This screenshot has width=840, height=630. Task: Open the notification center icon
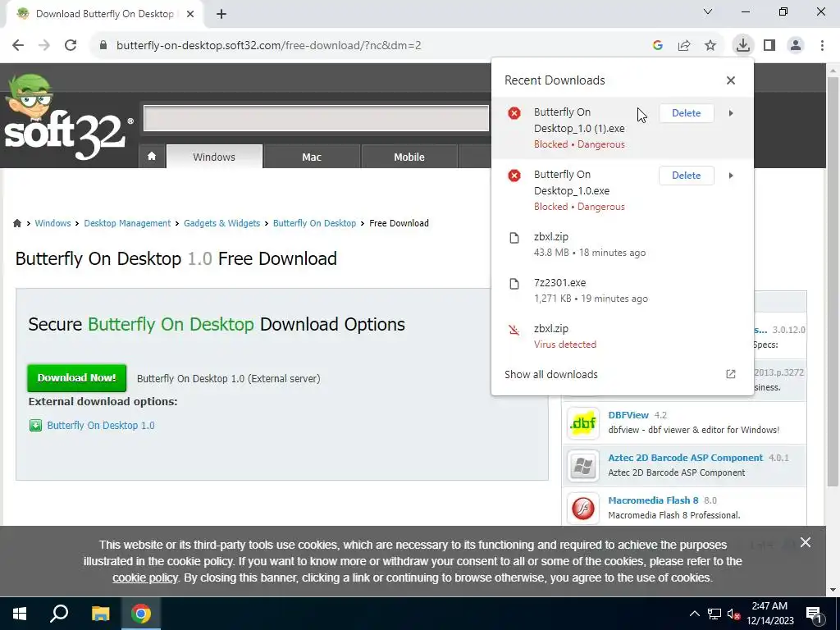(815, 614)
